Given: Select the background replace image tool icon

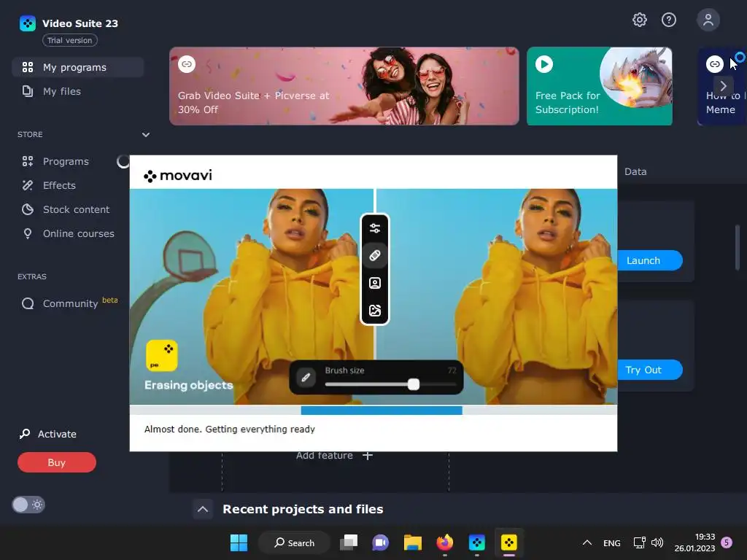Looking at the screenshot, I should [x=375, y=311].
